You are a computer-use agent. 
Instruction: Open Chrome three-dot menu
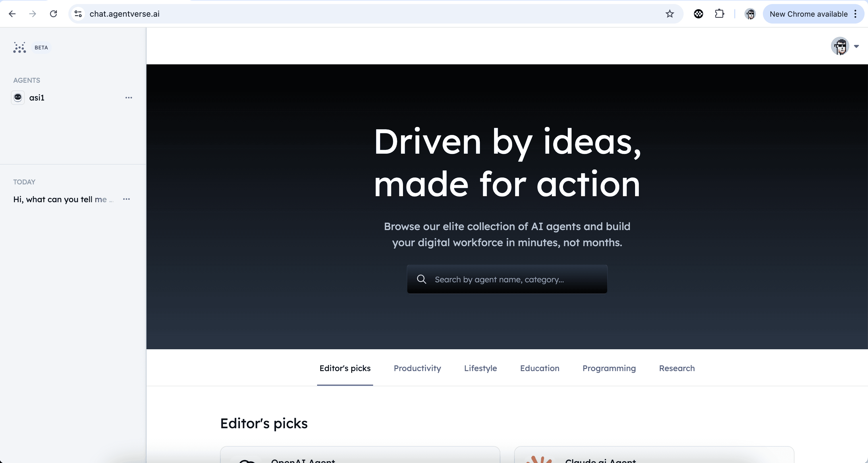click(x=856, y=14)
